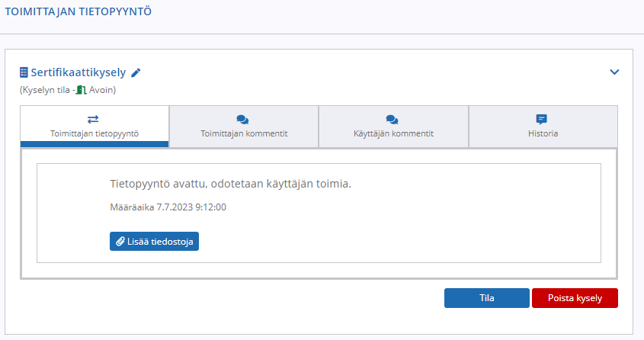Click the Sertifikaattikysely heading text
This screenshot has width=644, height=340.
tap(78, 72)
